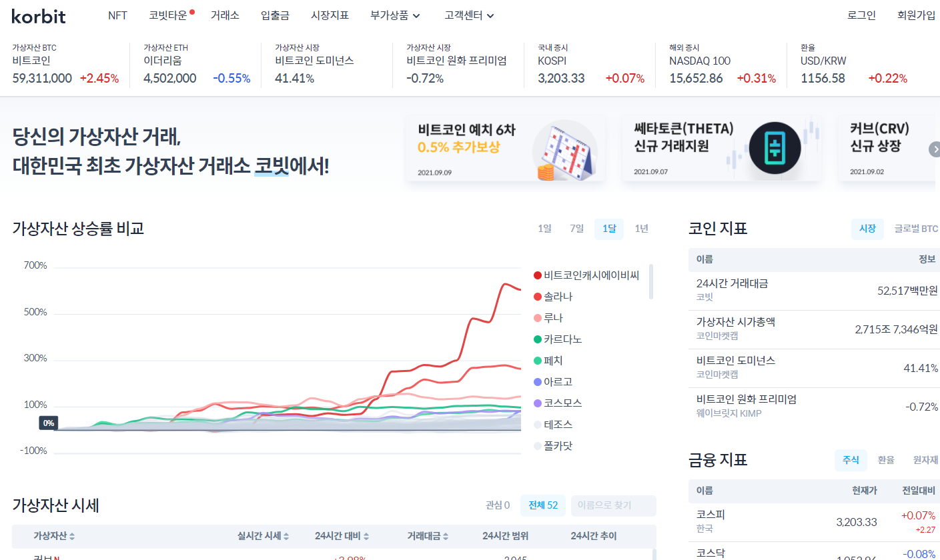Click the 회원가입 link

[916, 15]
